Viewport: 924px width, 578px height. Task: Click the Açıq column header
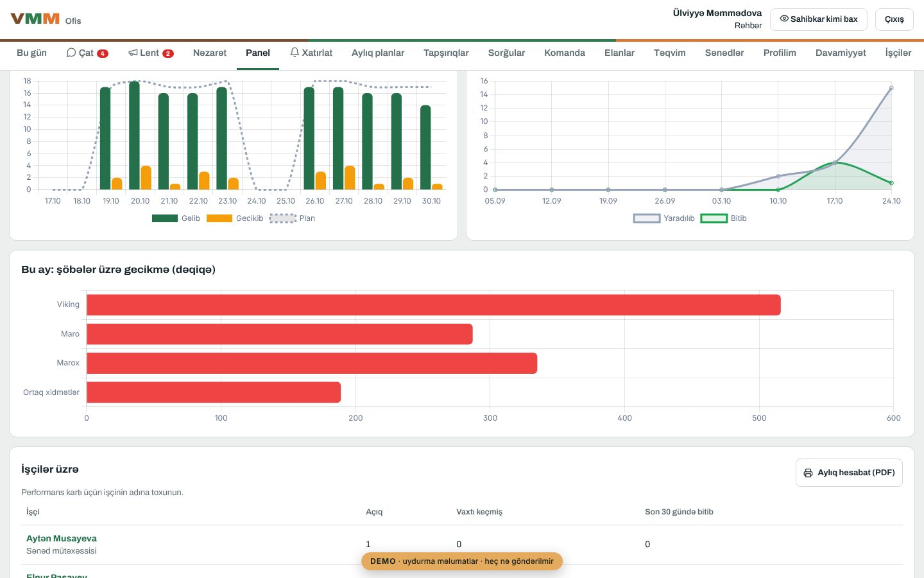(374, 512)
